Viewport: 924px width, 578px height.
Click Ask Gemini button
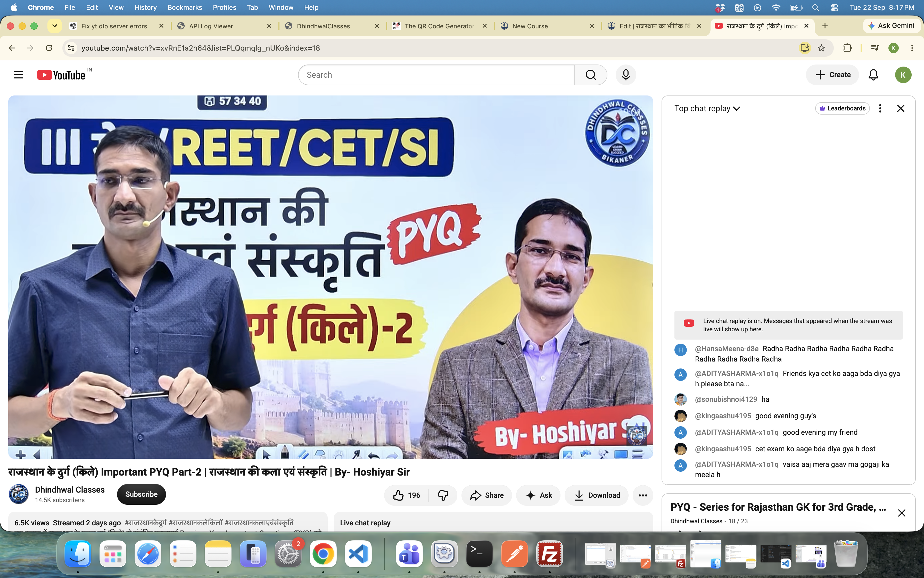pyautogui.click(x=891, y=26)
